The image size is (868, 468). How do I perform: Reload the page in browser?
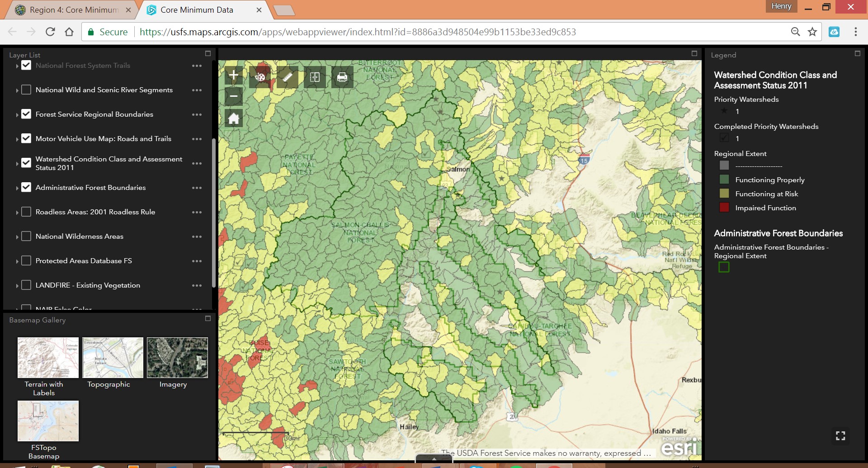tap(50, 32)
